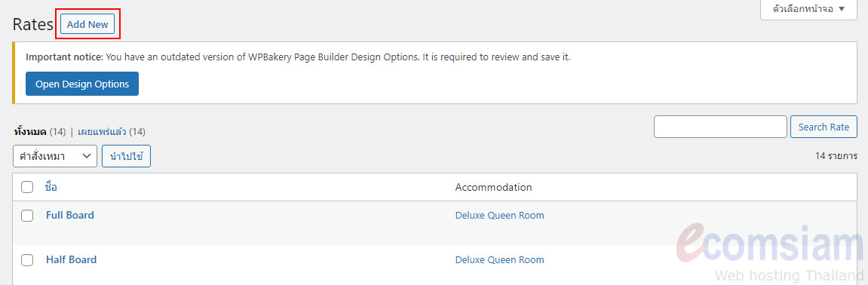Open the Full Board rate
868x285 pixels.
tap(69, 216)
